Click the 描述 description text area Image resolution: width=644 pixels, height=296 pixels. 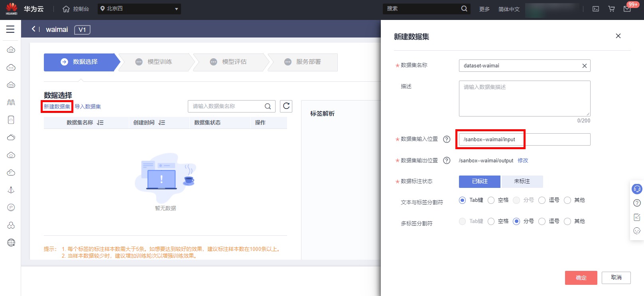pyautogui.click(x=524, y=99)
